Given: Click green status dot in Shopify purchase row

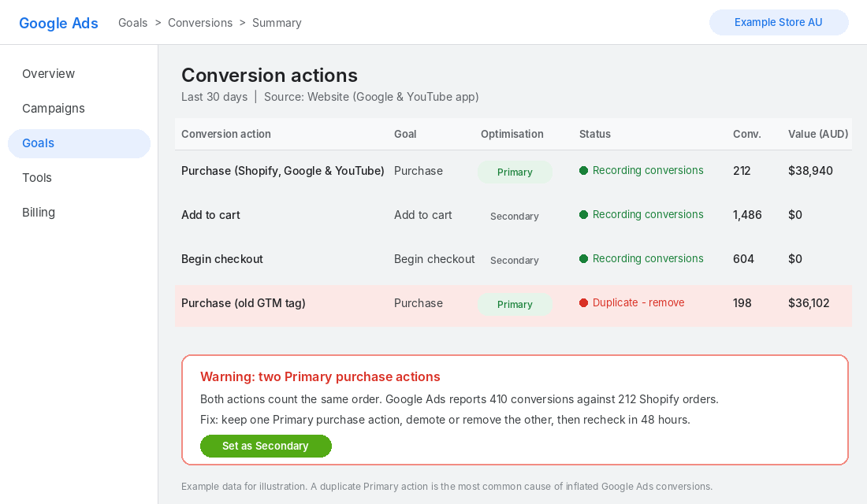Looking at the screenshot, I should [583, 170].
